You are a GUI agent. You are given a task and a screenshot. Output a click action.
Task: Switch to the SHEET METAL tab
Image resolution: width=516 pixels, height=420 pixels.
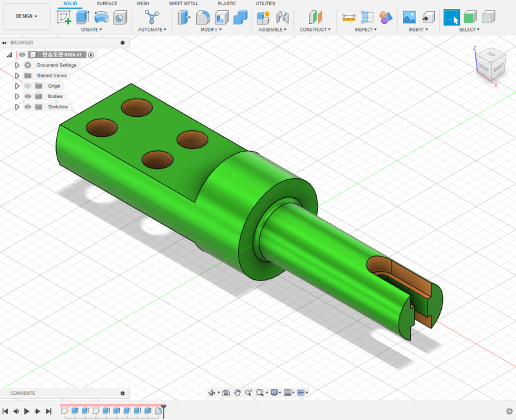coord(183,4)
